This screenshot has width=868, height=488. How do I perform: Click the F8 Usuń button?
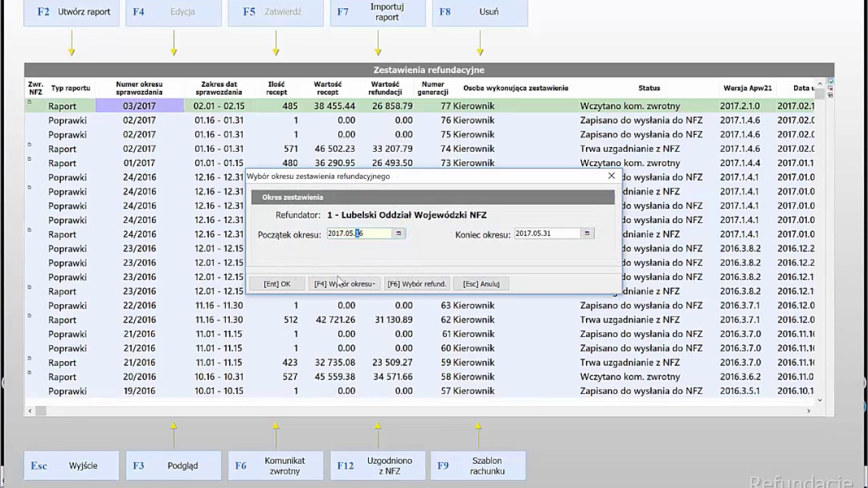479,12
